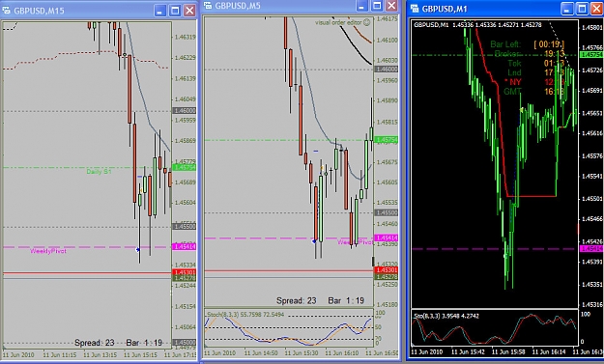Maximize the GBPUSD,M1 chart window
The image size is (604, 364).
pos(582,9)
